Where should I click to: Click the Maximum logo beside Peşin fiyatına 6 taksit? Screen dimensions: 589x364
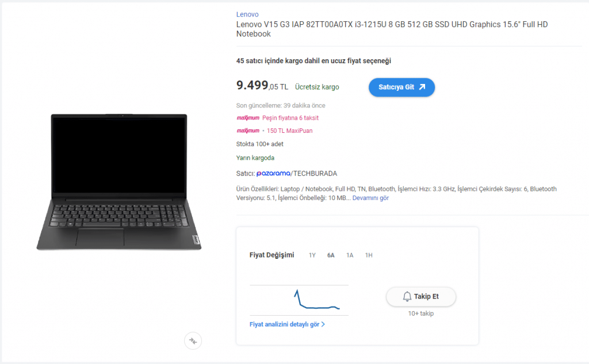248,118
